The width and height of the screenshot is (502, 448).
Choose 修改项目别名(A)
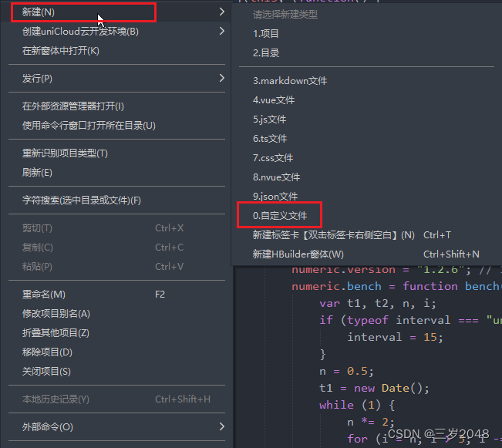coord(116,314)
